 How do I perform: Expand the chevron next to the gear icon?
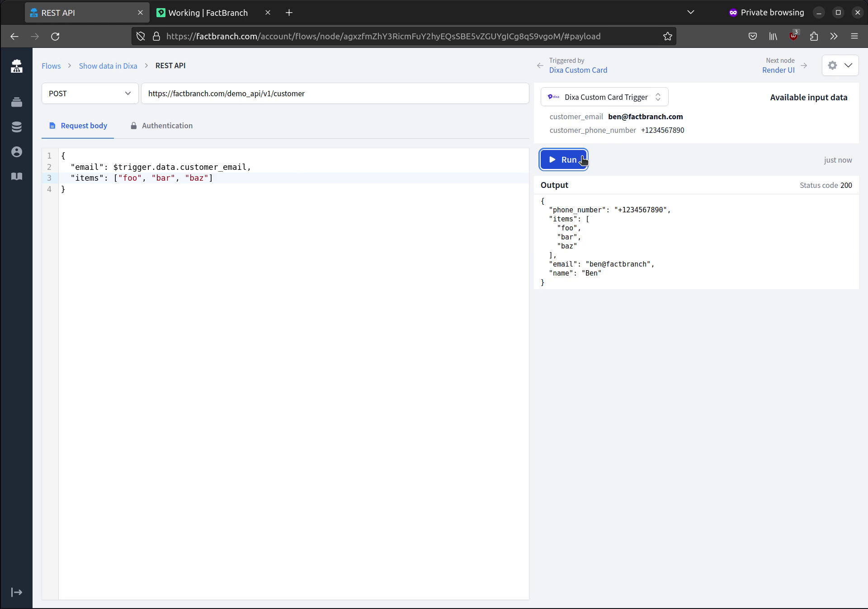click(x=849, y=66)
